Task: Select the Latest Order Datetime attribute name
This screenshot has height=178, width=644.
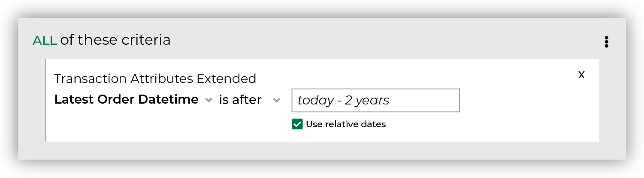Action: click(x=126, y=100)
